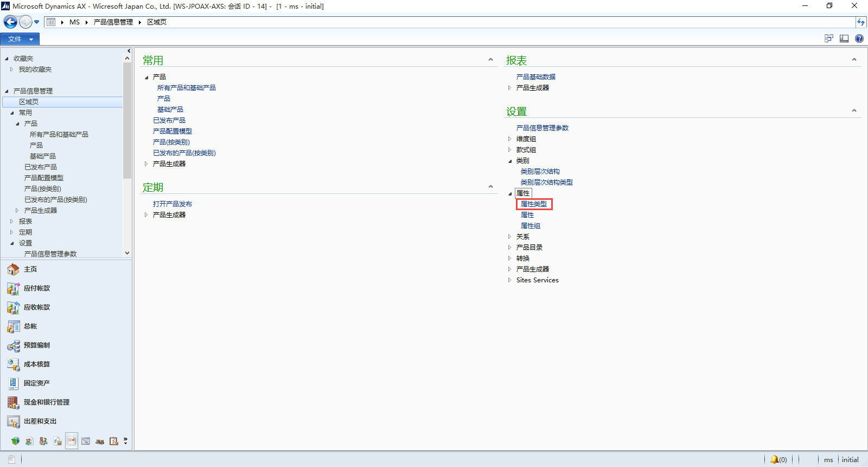This screenshot has width=868, height=467.
Task: Click the blue Back navigation arrow
Action: point(10,22)
